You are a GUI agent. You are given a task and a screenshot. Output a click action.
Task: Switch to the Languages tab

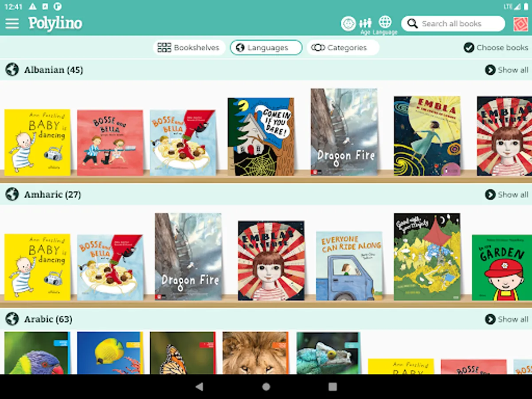coord(266,47)
